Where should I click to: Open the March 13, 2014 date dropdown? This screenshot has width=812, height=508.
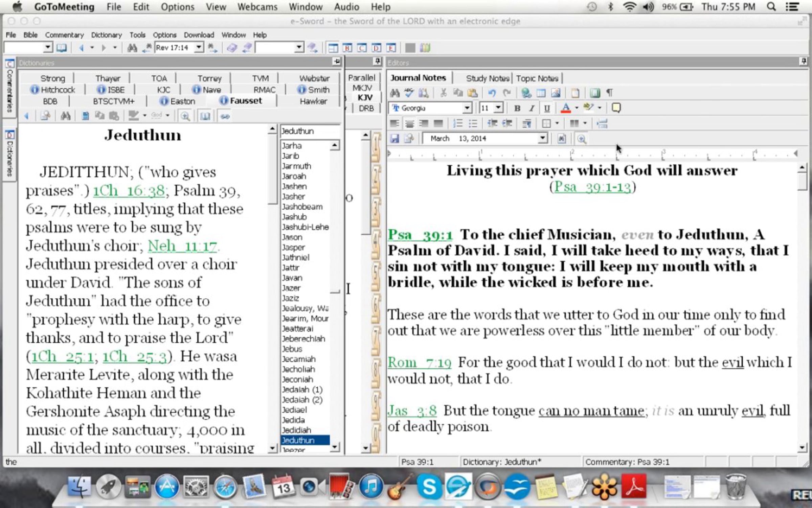tap(542, 139)
